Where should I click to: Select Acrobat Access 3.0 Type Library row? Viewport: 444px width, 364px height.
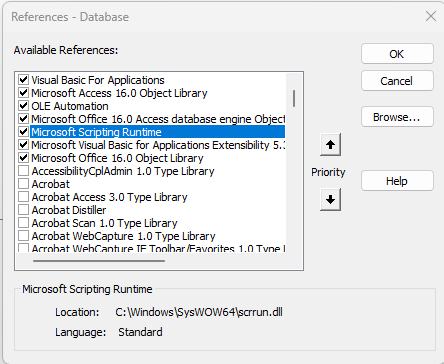pyautogui.click(x=109, y=197)
